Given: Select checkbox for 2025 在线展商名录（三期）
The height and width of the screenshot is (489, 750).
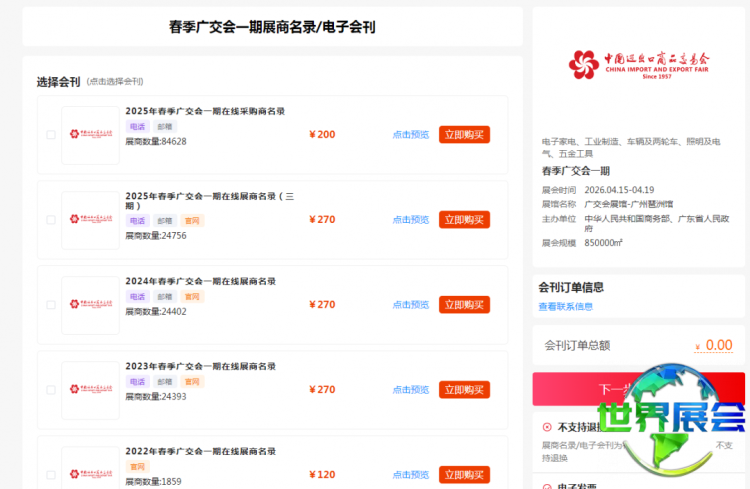Looking at the screenshot, I should pos(51,220).
